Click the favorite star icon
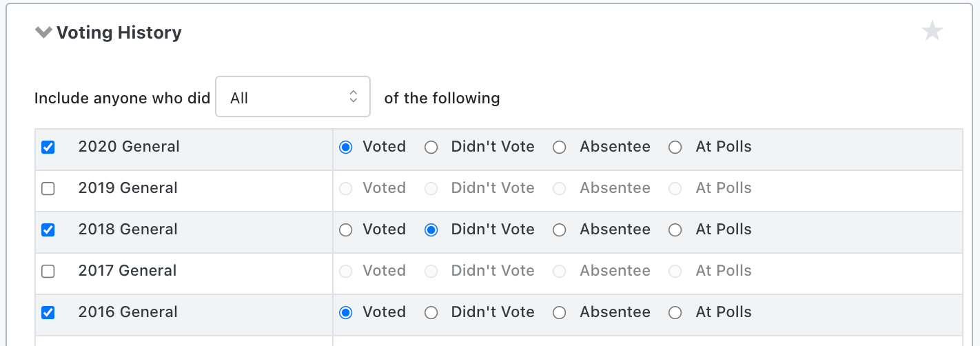This screenshot has height=346, width=980. pyautogui.click(x=932, y=31)
